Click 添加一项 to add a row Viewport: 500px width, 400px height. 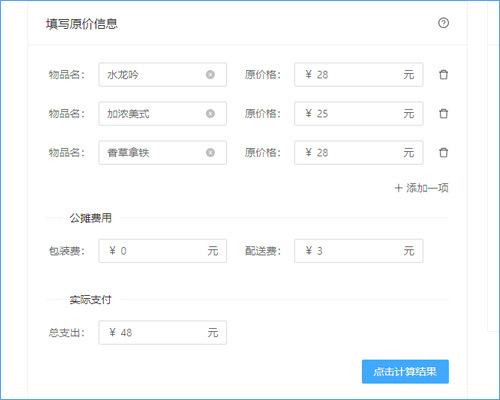[x=421, y=188]
